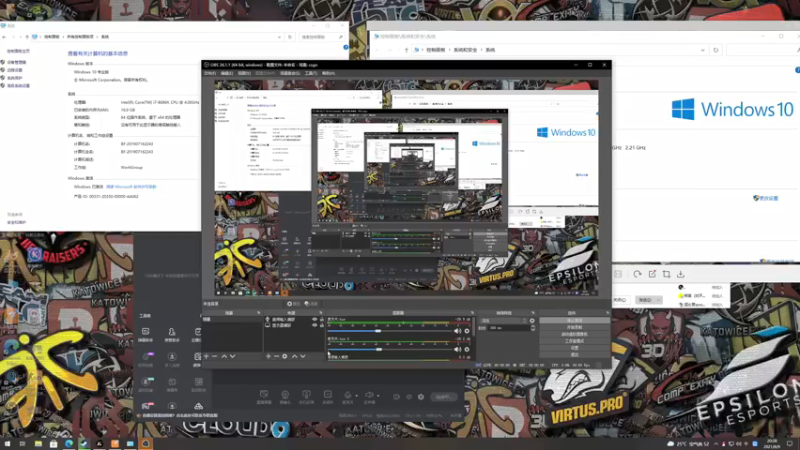The height and width of the screenshot is (450, 800).
Task: Open Edit menu in OBS
Action: (227, 73)
